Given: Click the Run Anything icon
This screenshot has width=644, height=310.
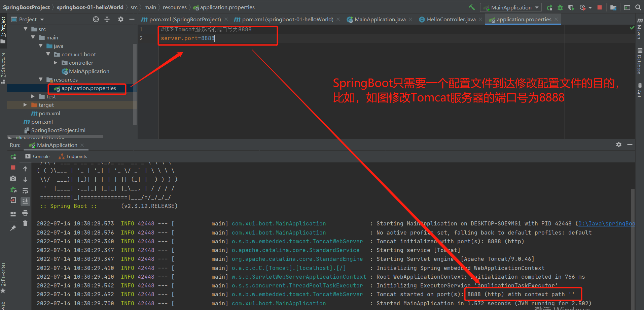Looking at the screenshot, I should [x=627, y=7].
